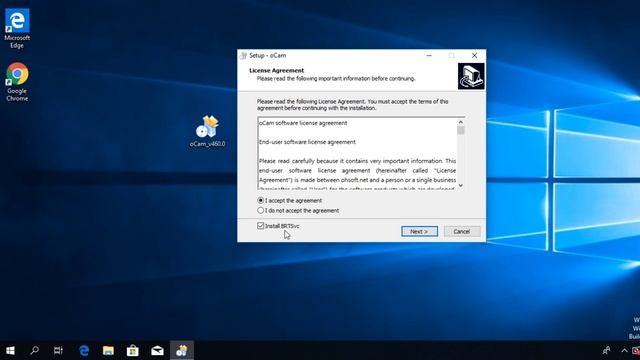Cancel the oCam setup

(462, 231)
